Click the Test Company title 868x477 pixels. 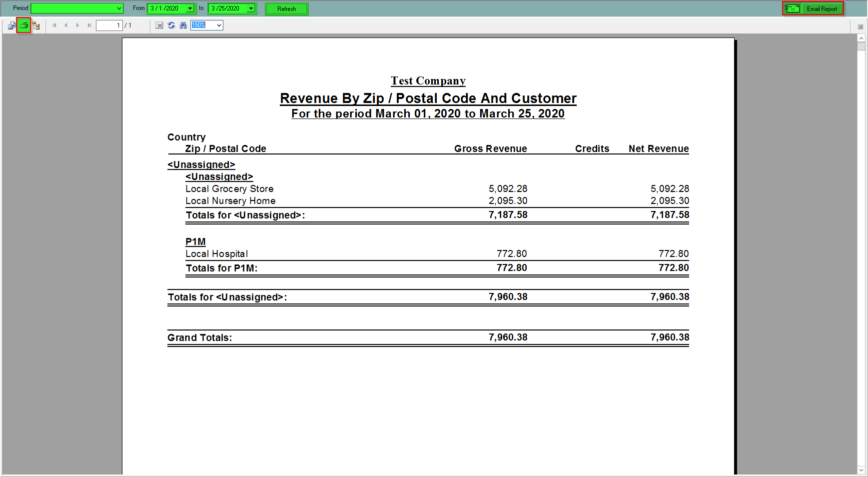(428, 81)
